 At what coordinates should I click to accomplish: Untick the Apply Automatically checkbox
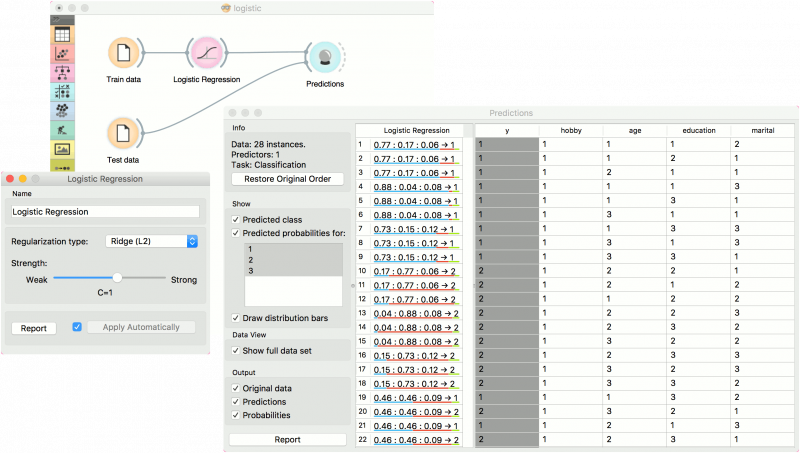77,327
